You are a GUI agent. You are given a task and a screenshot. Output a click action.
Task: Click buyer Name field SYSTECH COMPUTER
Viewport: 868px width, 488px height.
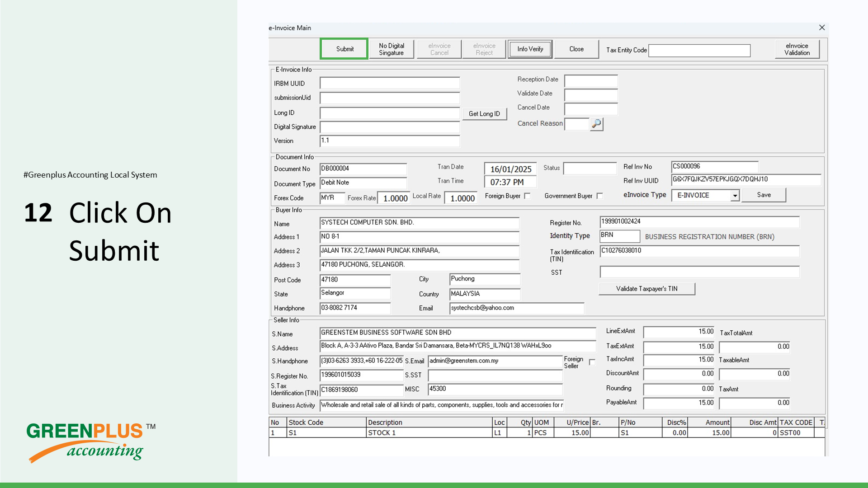point(420,223)
